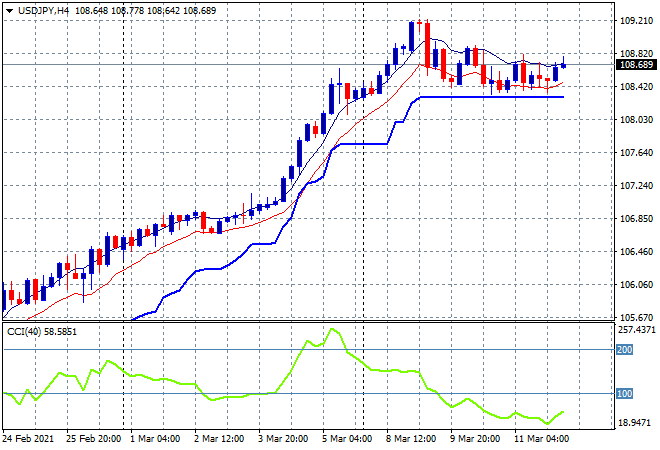Screen dimensions: 660x450
Task: Click the highest blue candle near 109.2
Action: (411, 35)
